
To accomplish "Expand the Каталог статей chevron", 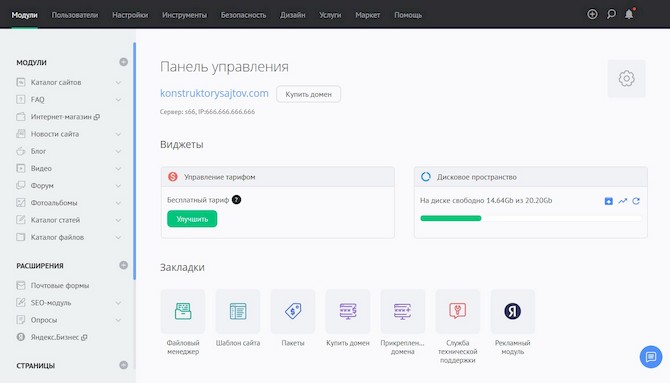I will tap(118, 220).
